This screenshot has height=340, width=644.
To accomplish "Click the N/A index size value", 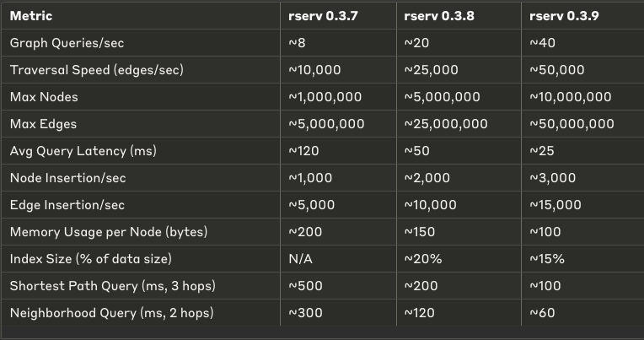I will pos(300,259).
